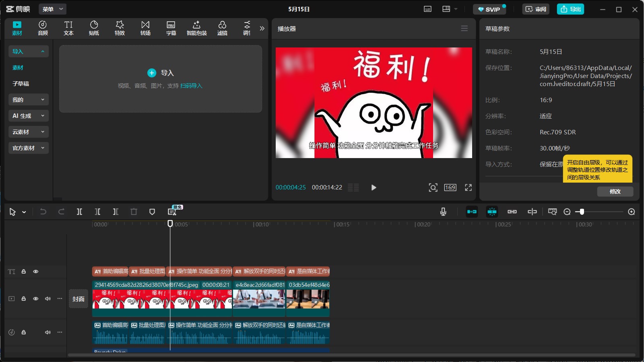Open the 滤镜 filters tab
The height and width of the screenshot is (362, 644).
click(x=222, y=28)
